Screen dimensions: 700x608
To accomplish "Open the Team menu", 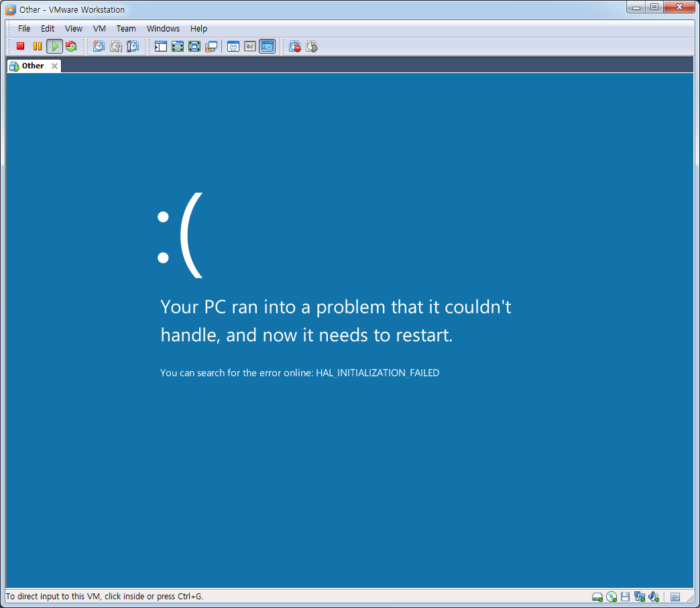I will pos(126,29).
